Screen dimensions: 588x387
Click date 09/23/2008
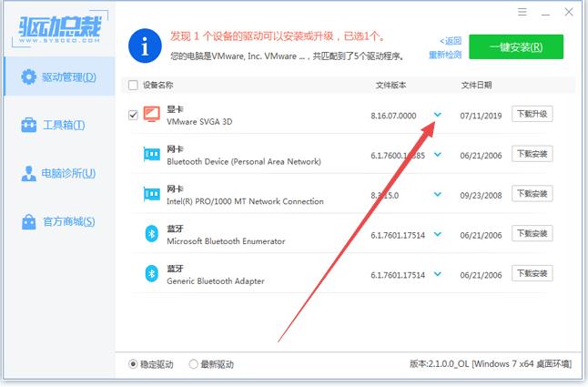point(481,196)
